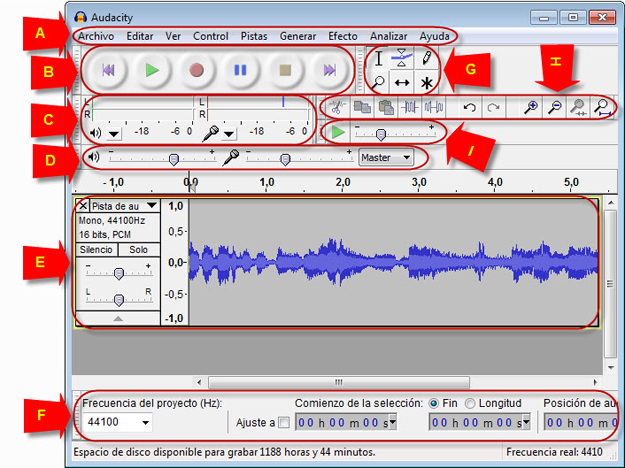625x468 pixels.
Task: Click the track gain slider handle
Action: pyautogui.click(x=119, y=273)
